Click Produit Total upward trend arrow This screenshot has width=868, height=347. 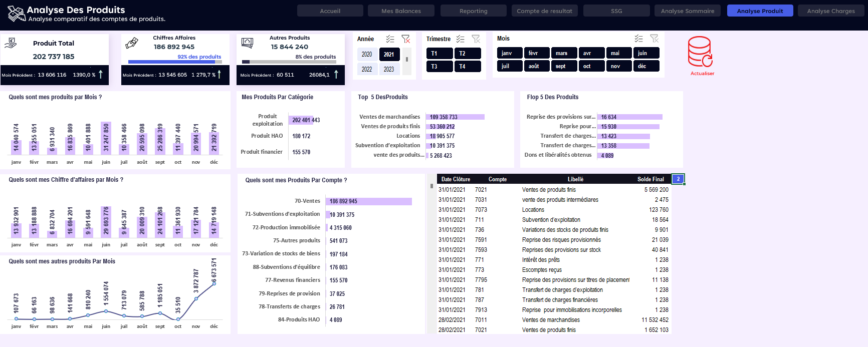point(101,74)
